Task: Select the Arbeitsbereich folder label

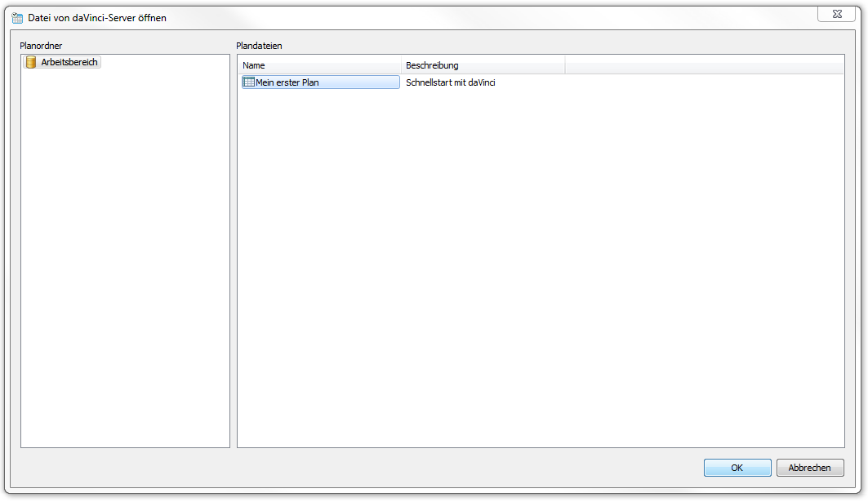Action: pos(69,62)
